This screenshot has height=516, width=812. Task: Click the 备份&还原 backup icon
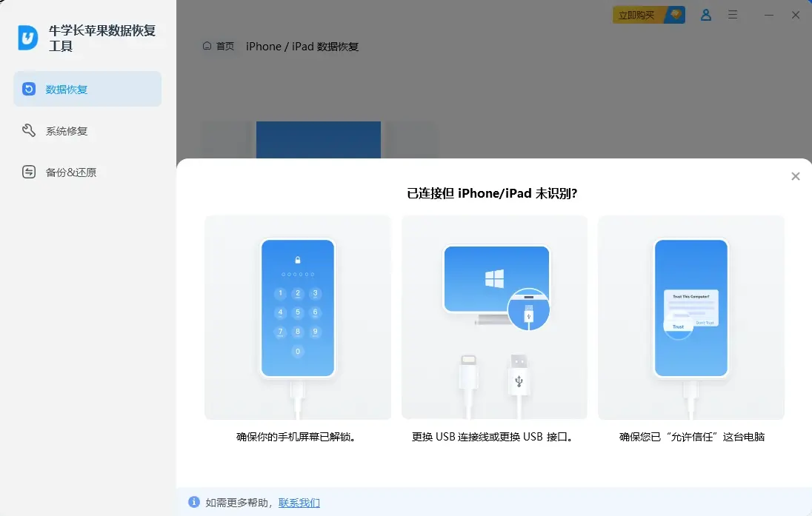point(29,172)
